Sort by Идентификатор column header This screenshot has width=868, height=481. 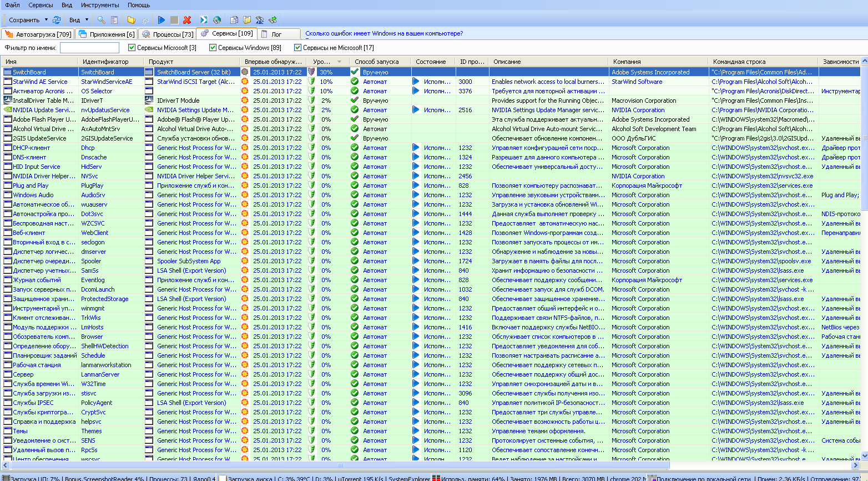pos(111,62)
